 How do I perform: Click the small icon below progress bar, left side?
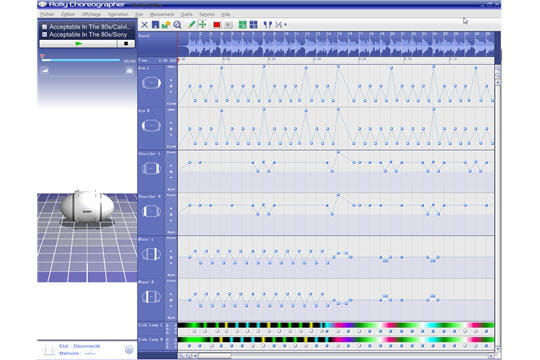click(x=45, y=71)
